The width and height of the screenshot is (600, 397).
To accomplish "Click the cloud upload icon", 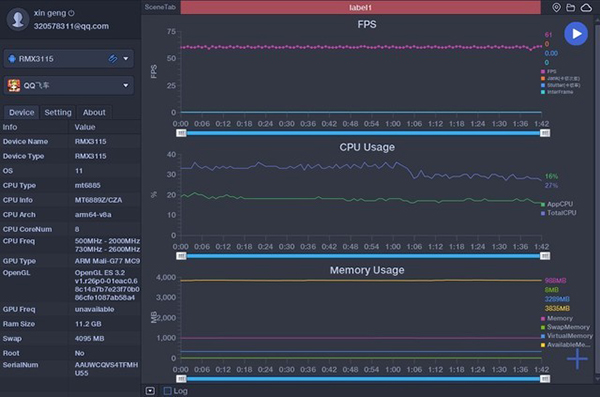I will [586, 7].
